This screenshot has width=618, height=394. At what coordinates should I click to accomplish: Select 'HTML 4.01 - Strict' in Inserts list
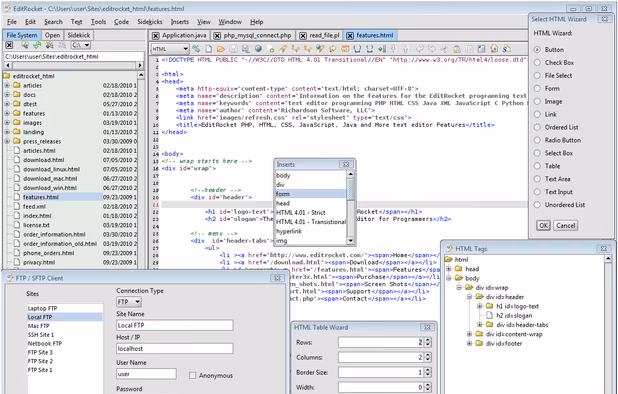coord(311,213)
